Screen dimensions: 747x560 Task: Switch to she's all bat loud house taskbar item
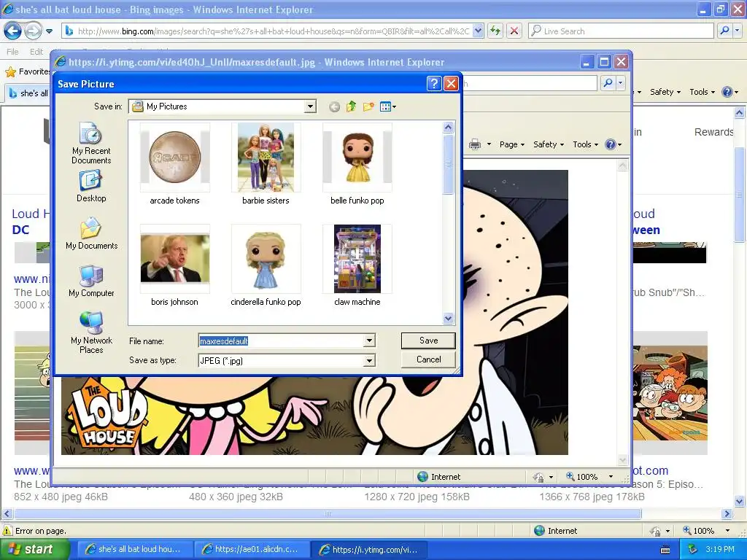134,550
